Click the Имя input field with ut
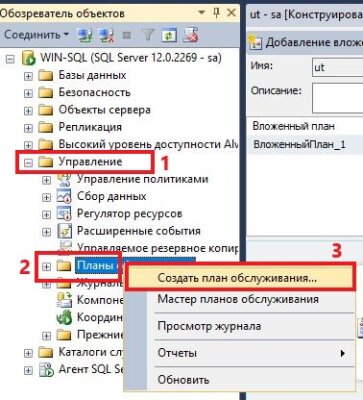This screenshot has height=400, width=363. tap(337, 67)
